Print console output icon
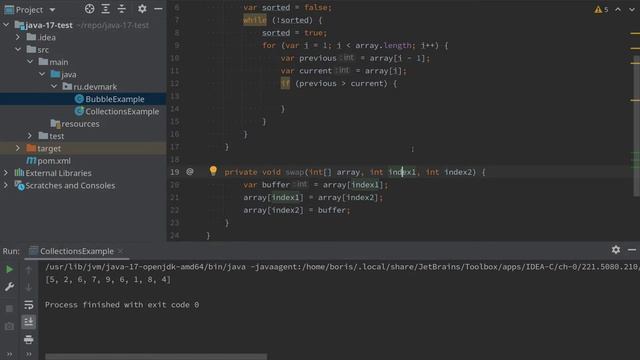 [29, 339]
